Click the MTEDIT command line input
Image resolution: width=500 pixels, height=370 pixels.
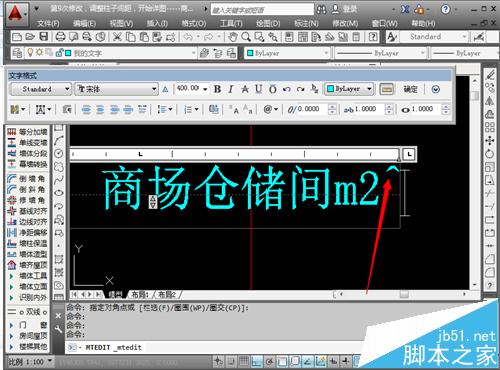[x=213, y=348]
